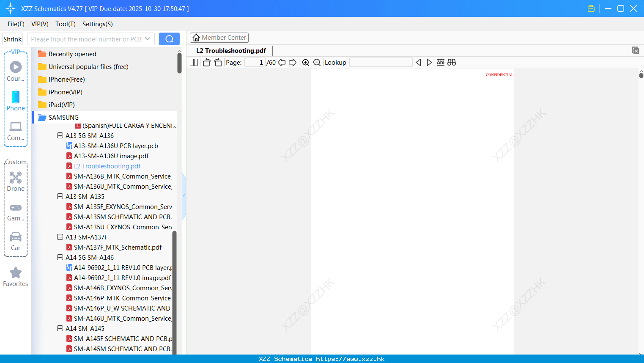This screenshot has width=644, height=363.
Task: Open the VIP(V) menu
Action: point(40,24)
